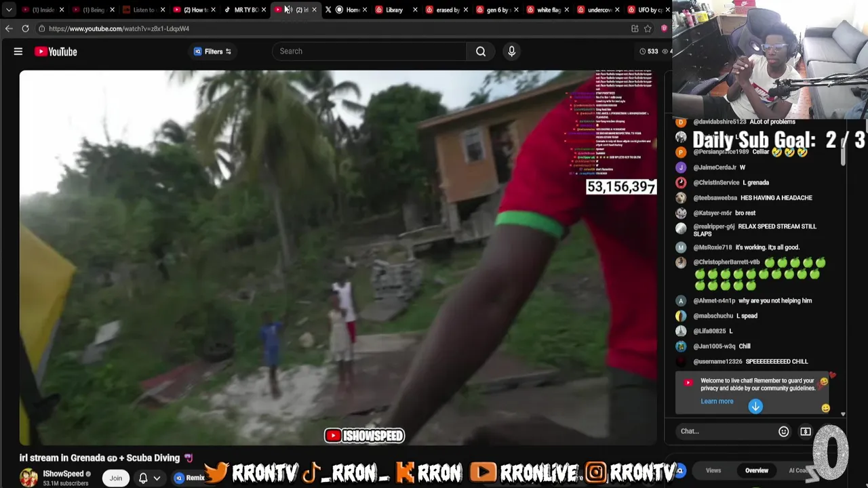This screenshot has width=868, height=488.
Task: Close the active "(2) irl" tab
Action: click(x=314, y=9)
